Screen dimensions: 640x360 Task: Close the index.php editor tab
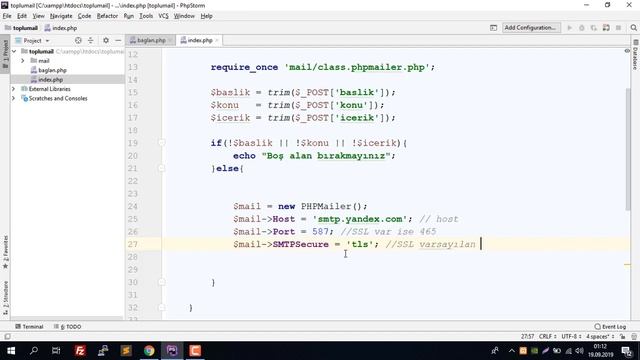pyautogui.click(x=217, y=40)
